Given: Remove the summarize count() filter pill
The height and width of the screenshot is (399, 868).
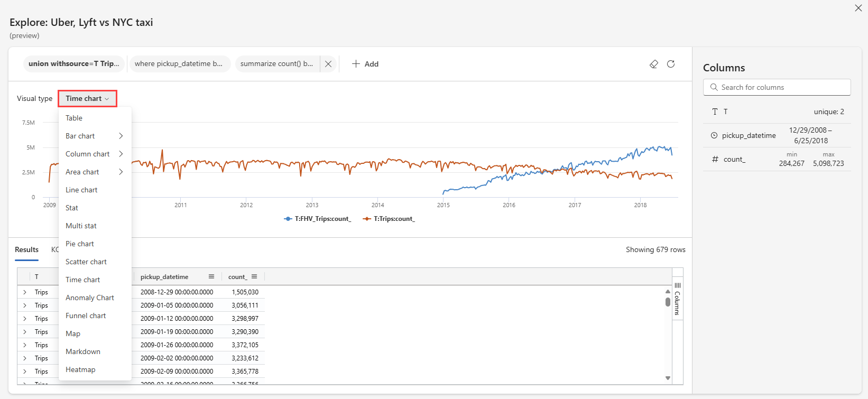Looking at the screenshot, I should click(328, 64).
